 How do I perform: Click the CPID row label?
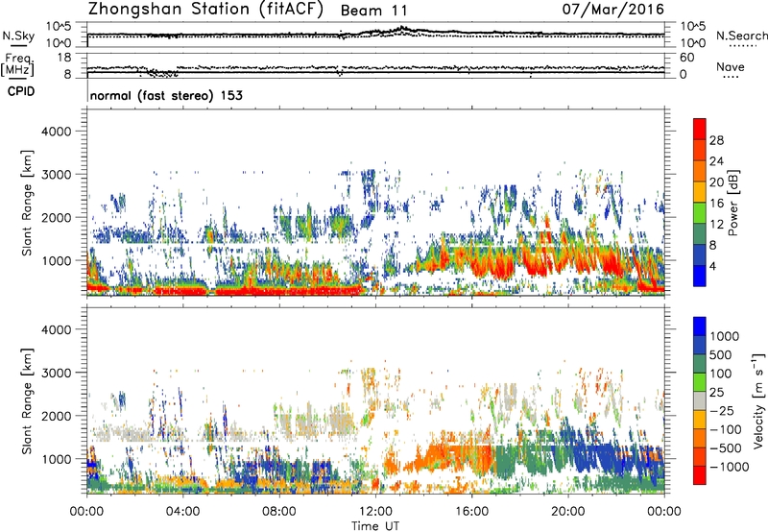(x=21, y=91)
